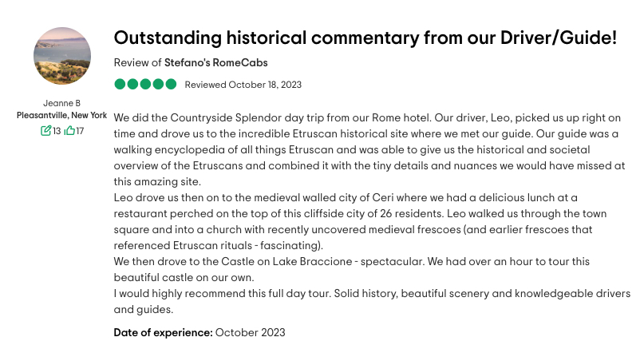This screenshot has width=644, height=345.
Task: Click the second green rating bubble
Action: [132, 84]
